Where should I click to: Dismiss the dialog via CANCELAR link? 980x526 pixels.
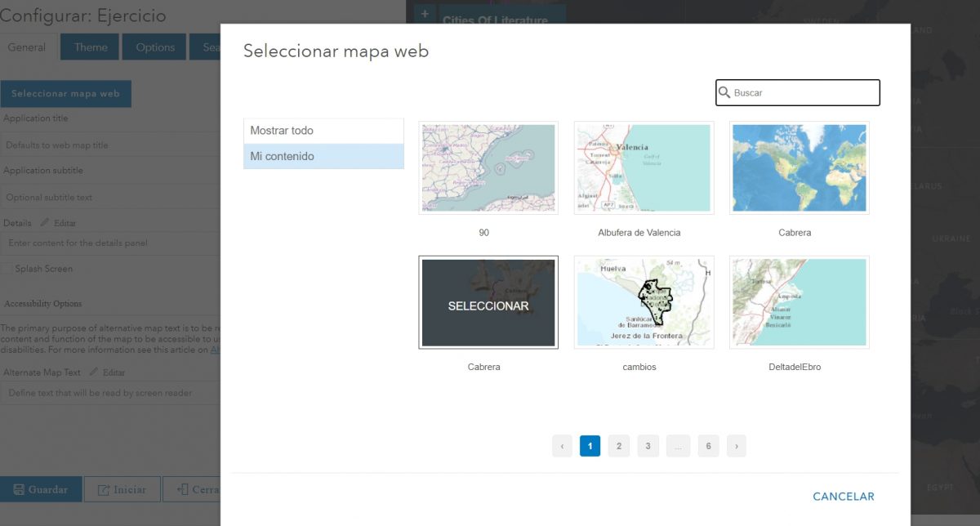coord(843,496)
